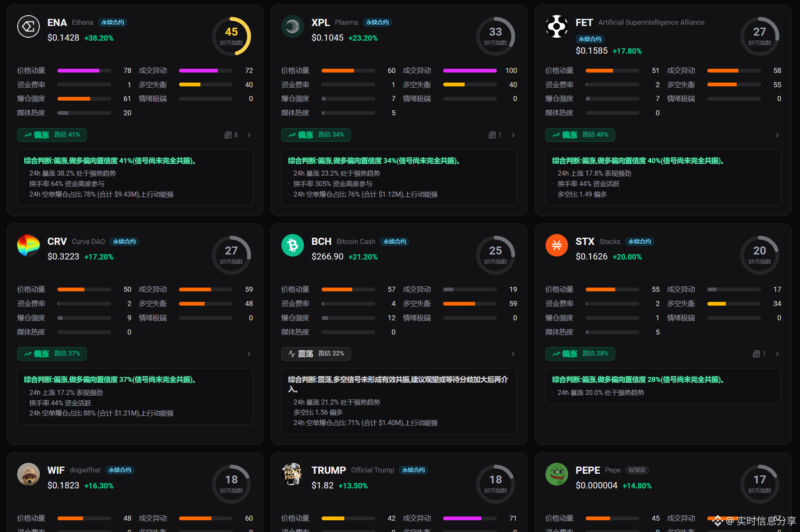Click XPL price $0.1045
Screen dimensions: 800x532
pyautogui.click(x=327, y=38)
